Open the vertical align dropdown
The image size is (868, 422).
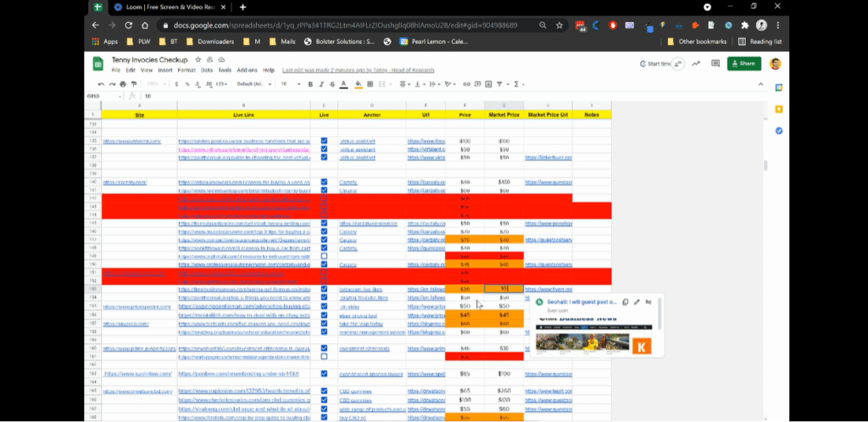419,84
